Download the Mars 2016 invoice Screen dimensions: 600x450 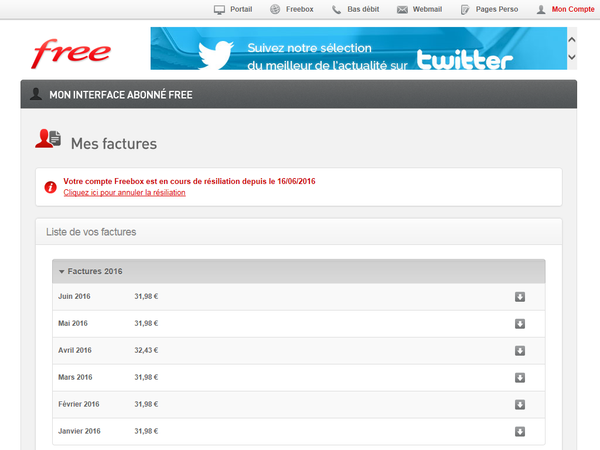click(520, 378)
